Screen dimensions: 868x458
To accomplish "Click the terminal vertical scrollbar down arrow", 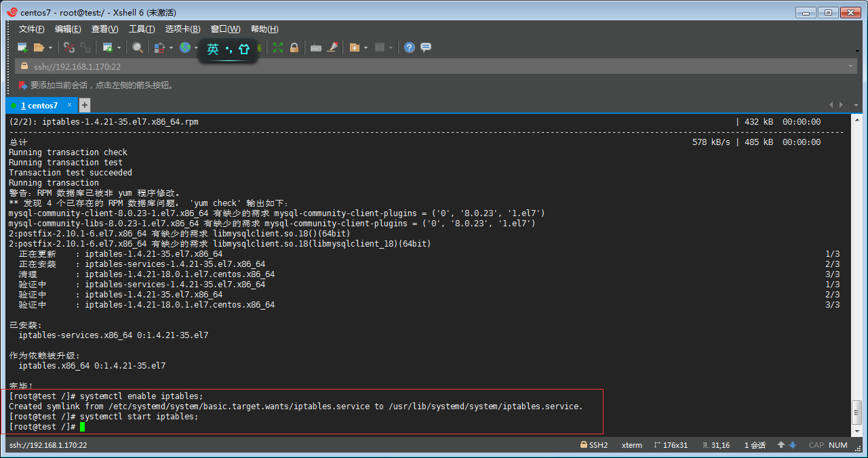I will (857, 431).
